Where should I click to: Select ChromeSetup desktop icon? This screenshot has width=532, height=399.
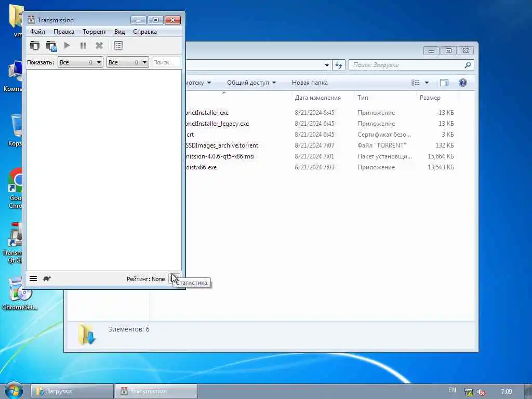tap(19, 294)
